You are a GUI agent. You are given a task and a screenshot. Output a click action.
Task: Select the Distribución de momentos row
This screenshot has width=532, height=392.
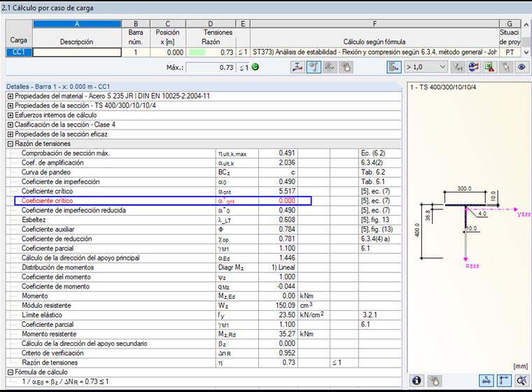(204, 267)
